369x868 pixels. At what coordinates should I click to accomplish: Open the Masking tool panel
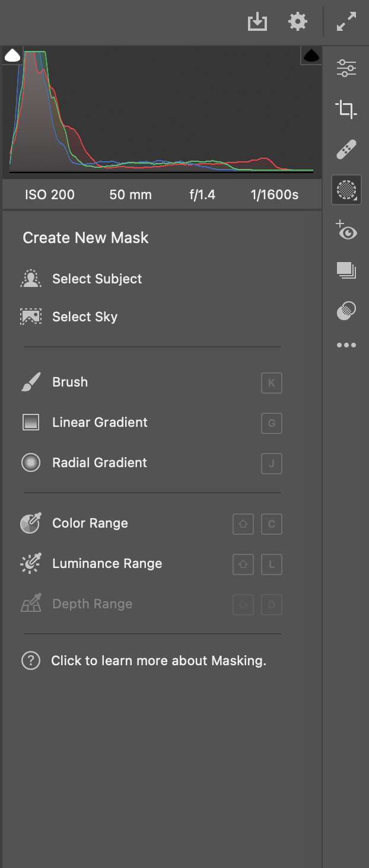click(x=346, y=191)
